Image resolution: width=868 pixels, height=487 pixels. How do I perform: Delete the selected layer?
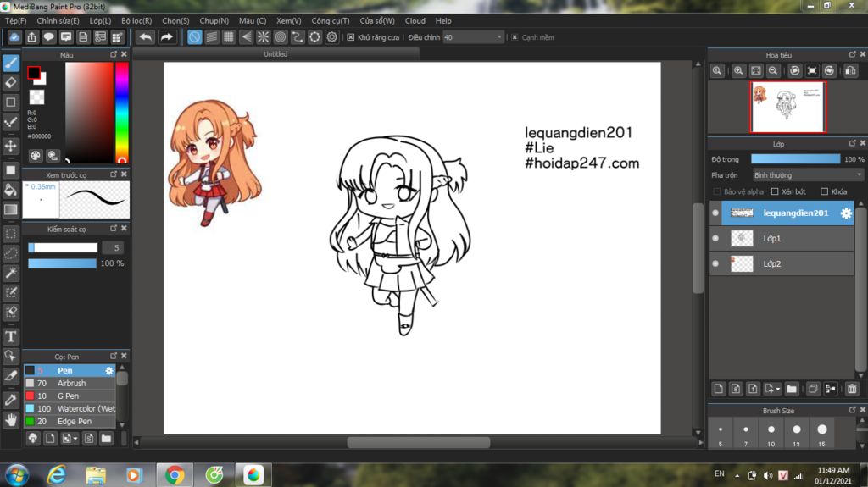pos(852,389)
